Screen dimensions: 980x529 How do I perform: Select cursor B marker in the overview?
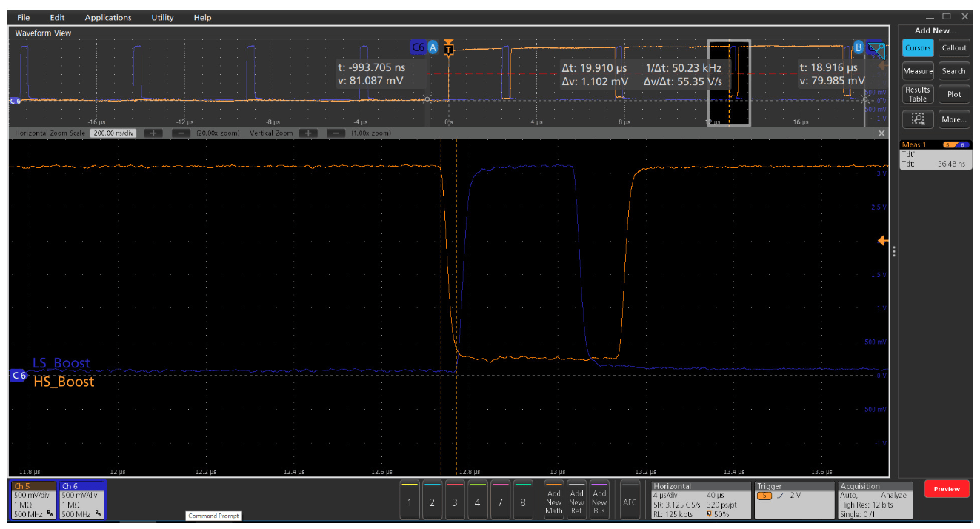pos(858,47)
